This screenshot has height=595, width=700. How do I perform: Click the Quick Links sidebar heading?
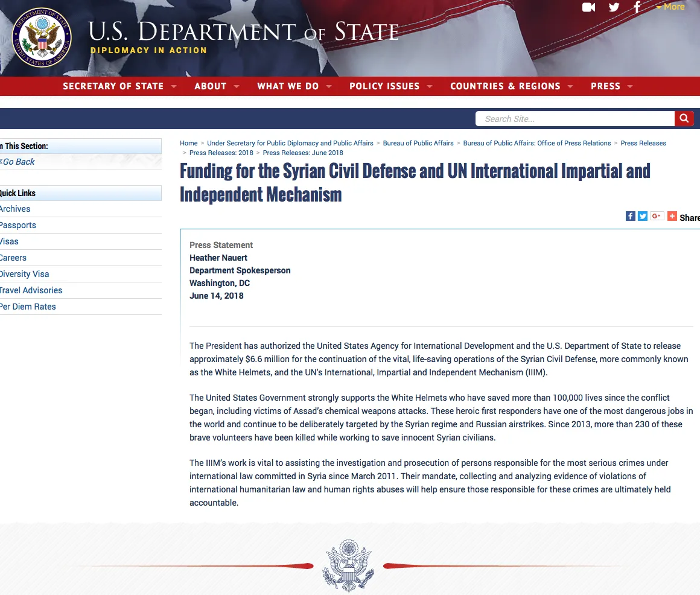pos(17,193)
